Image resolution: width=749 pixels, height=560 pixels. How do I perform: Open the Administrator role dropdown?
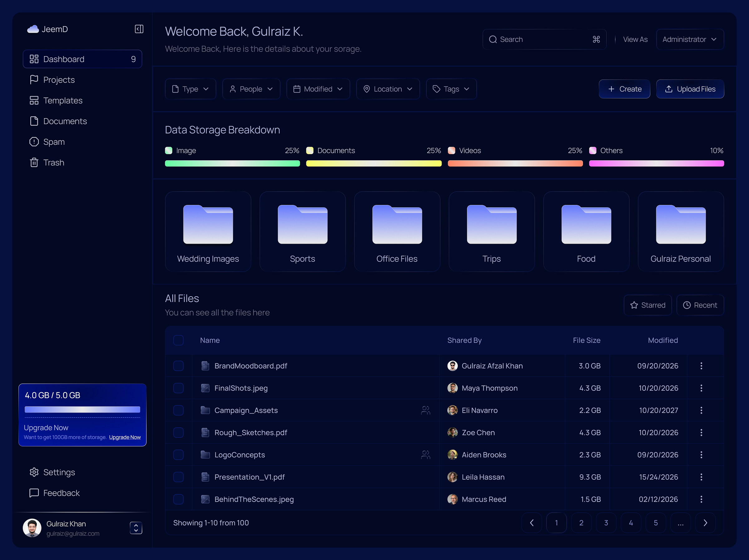690,39
